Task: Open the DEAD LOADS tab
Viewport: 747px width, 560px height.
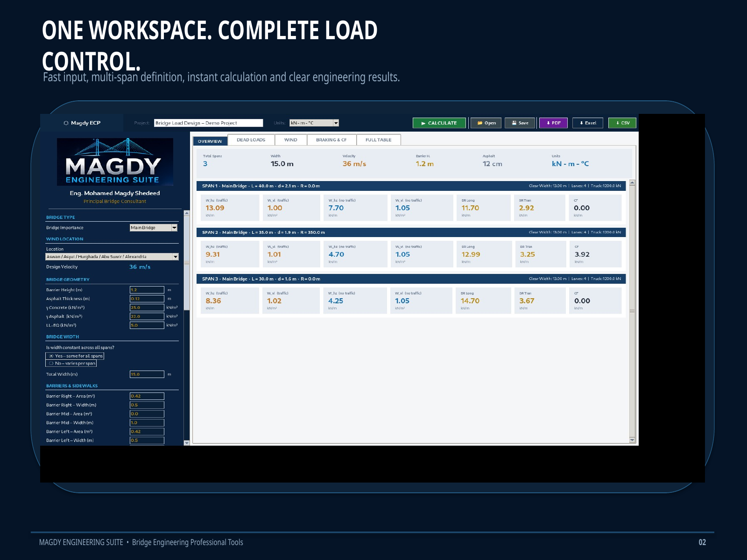Action: pos(251,140)
